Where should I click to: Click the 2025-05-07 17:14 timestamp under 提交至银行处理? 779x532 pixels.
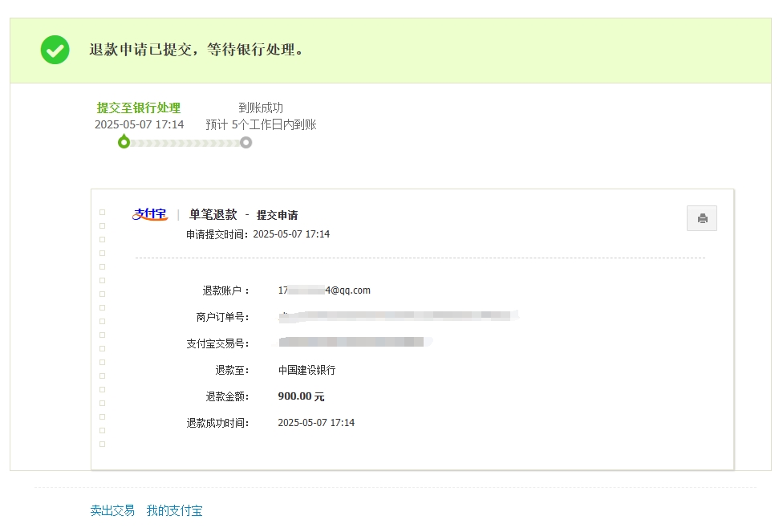tap(139, 124)
